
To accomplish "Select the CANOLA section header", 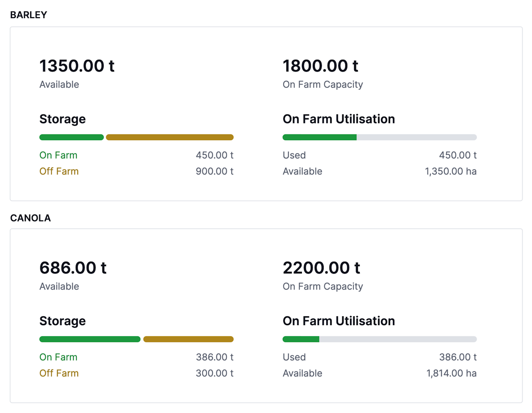I will coord(30,218).
